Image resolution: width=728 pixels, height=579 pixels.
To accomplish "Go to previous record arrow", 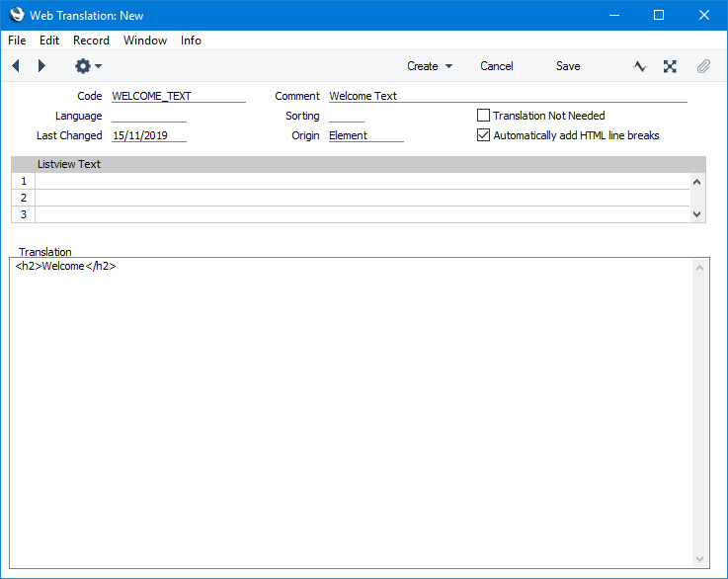I will [16, 66].
